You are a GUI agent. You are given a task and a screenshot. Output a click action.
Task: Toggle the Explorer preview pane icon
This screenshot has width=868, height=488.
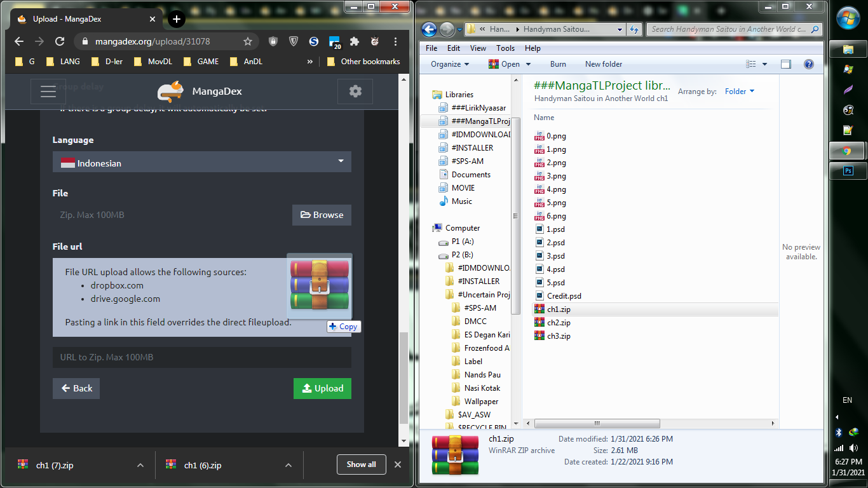(786, 64)
